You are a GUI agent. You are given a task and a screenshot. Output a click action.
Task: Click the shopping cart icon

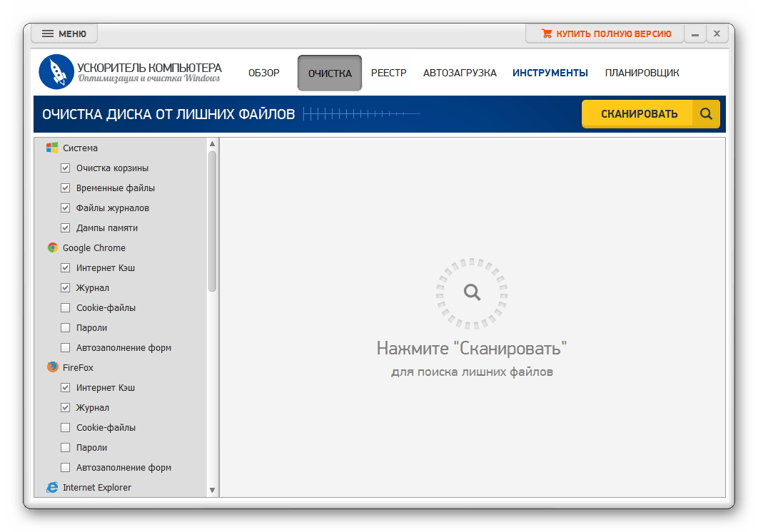coord(547,34)
